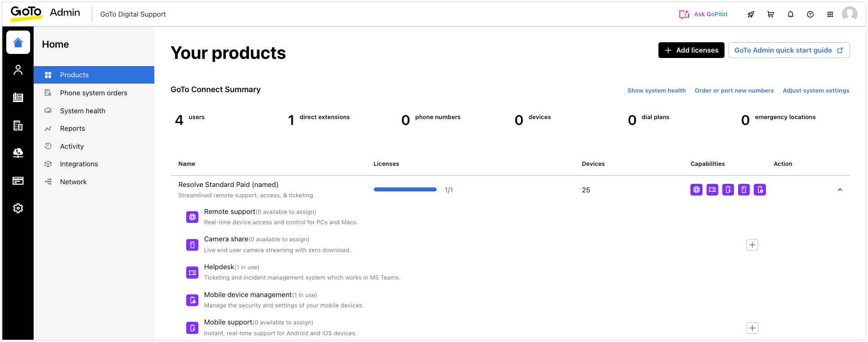The height and width of the screenshot is (342, 868).
Task: Open GoTo Admin quick start guide
Action: 788,50
